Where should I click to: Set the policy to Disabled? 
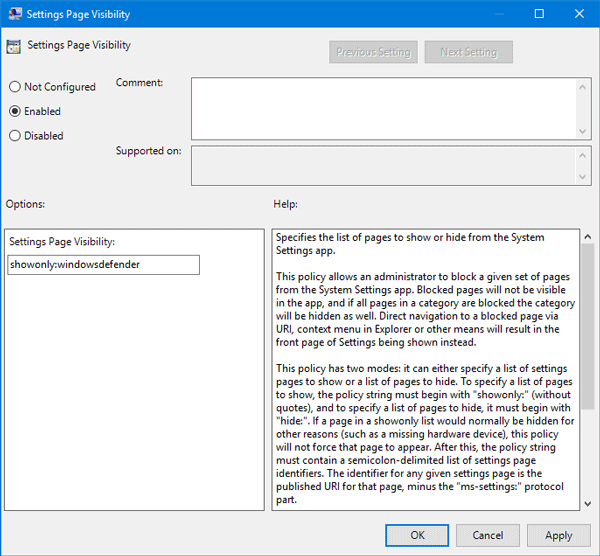(x=15, y=136)
